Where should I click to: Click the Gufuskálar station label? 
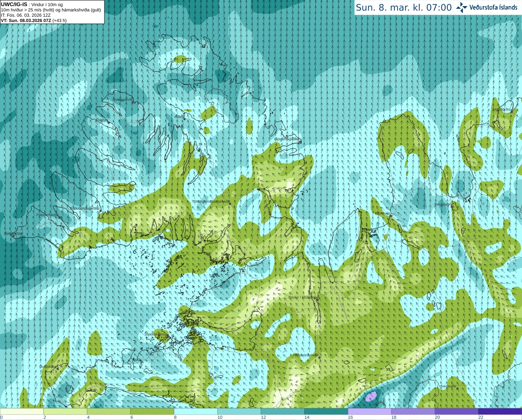coord(48,366)
